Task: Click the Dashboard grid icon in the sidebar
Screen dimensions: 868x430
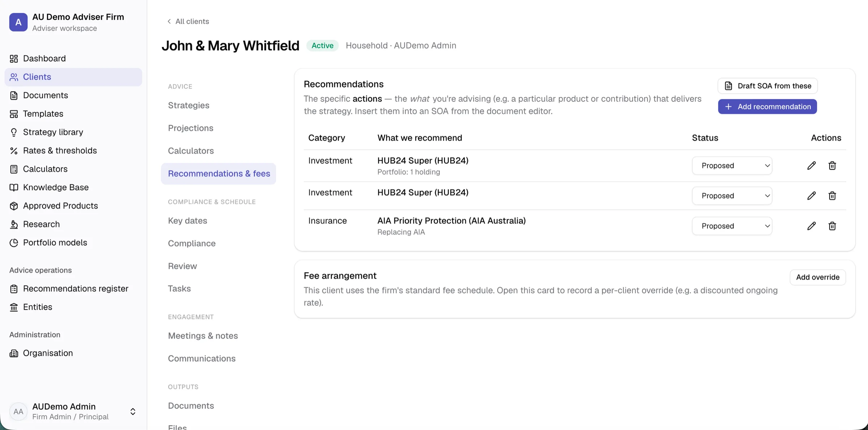Action: coord(14,59)
